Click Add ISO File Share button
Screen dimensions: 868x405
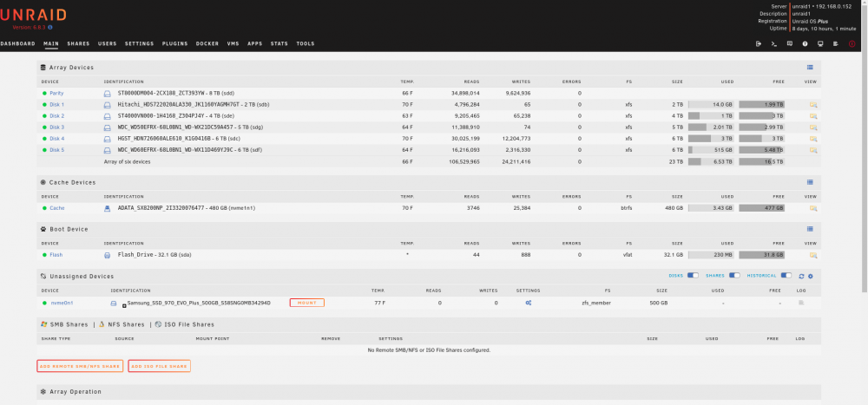point(160,366)
